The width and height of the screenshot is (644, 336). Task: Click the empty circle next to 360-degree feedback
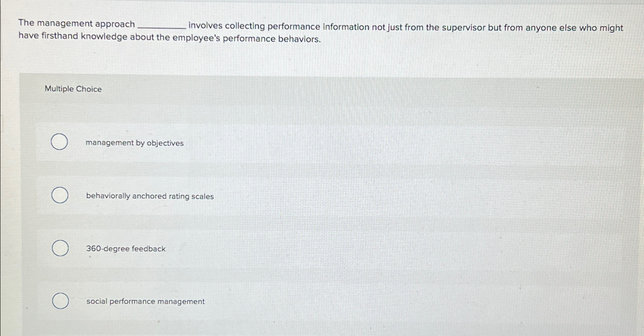(x=60, y=248)
